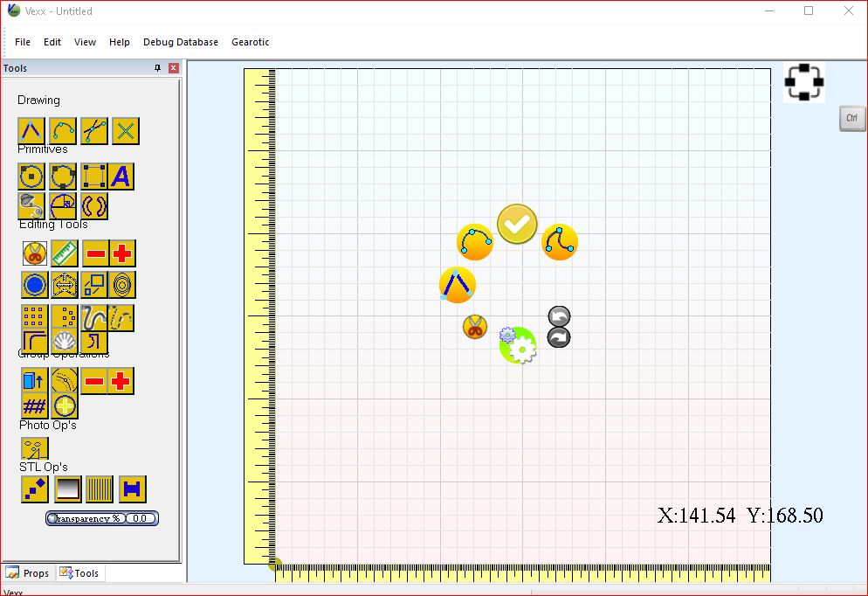Open the Gearotic menu
This screenshot has width=868, height=596.
(x=250, y=42)
